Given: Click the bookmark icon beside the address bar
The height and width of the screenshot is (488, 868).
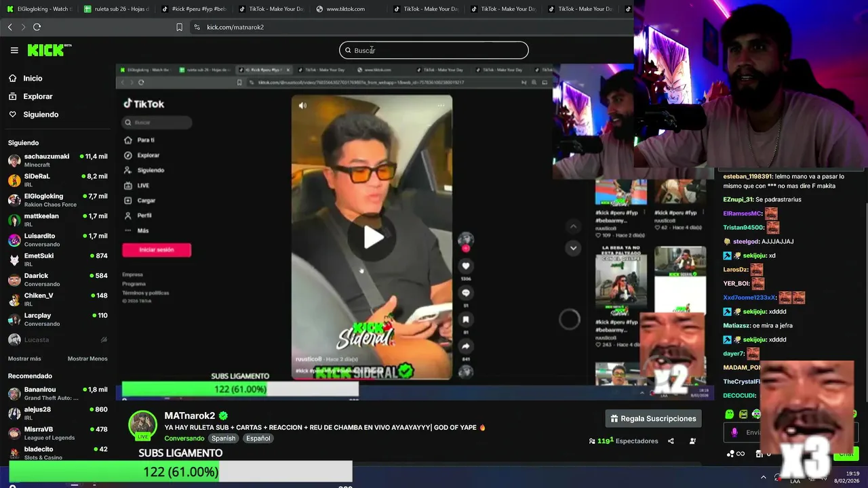Looking at the screenshot, I should (x=179, y=27).
